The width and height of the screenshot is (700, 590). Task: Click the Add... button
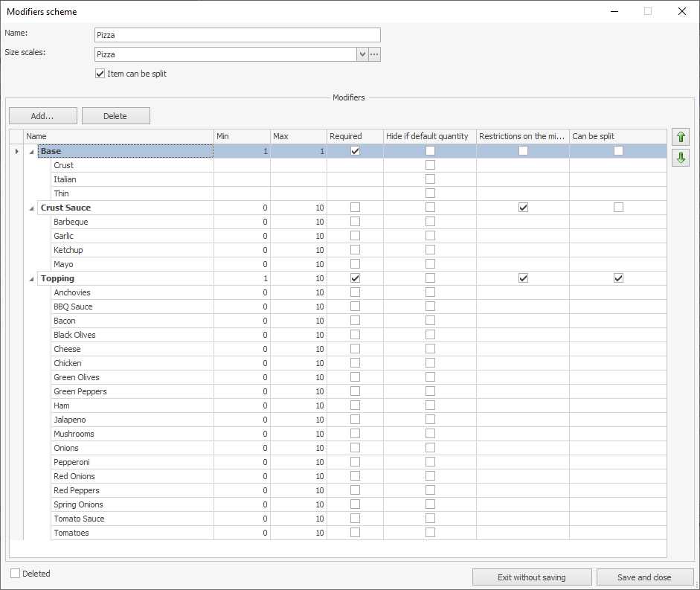(42, 116)
